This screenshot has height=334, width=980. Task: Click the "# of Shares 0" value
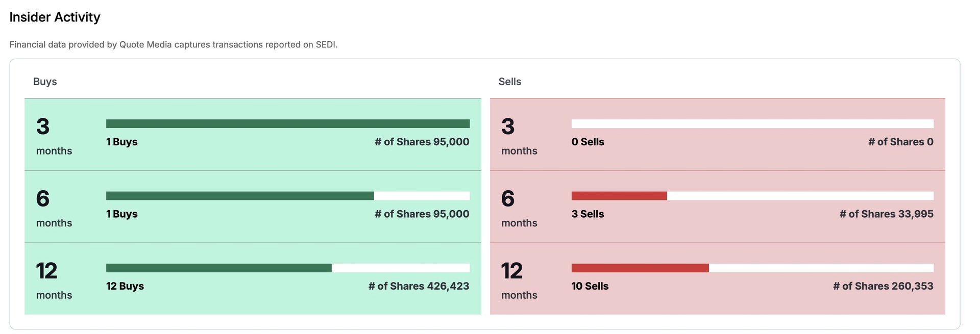coord(900,142)
